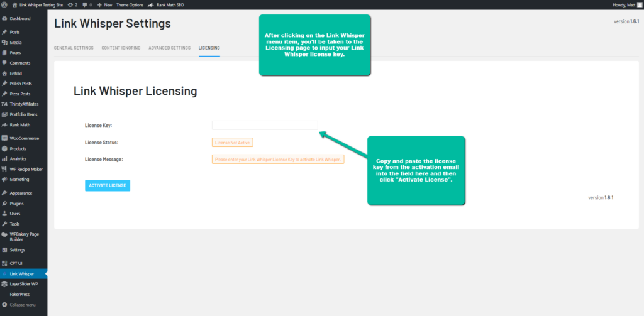Image resolution: width=644 pixels, height=316 pixels.
Task: Open the Howdy, Matt account menu
Action: [x=627, y=5]
